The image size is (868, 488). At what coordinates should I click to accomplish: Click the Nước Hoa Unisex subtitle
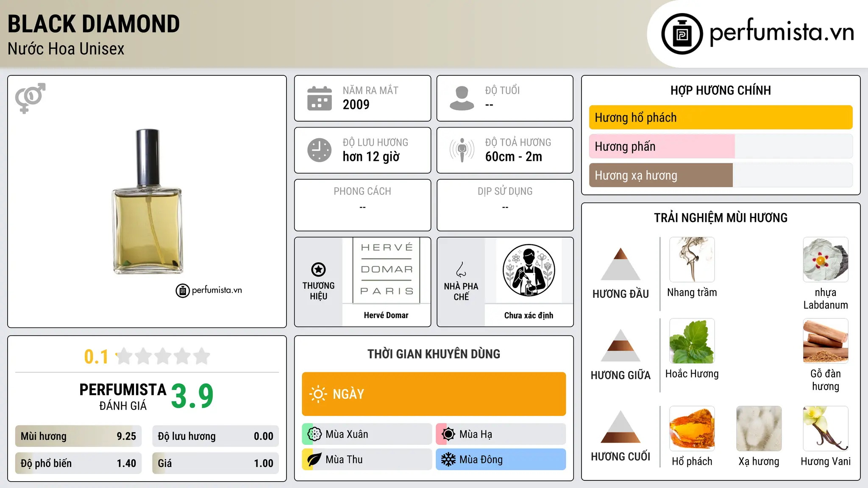tap(66, 49)
